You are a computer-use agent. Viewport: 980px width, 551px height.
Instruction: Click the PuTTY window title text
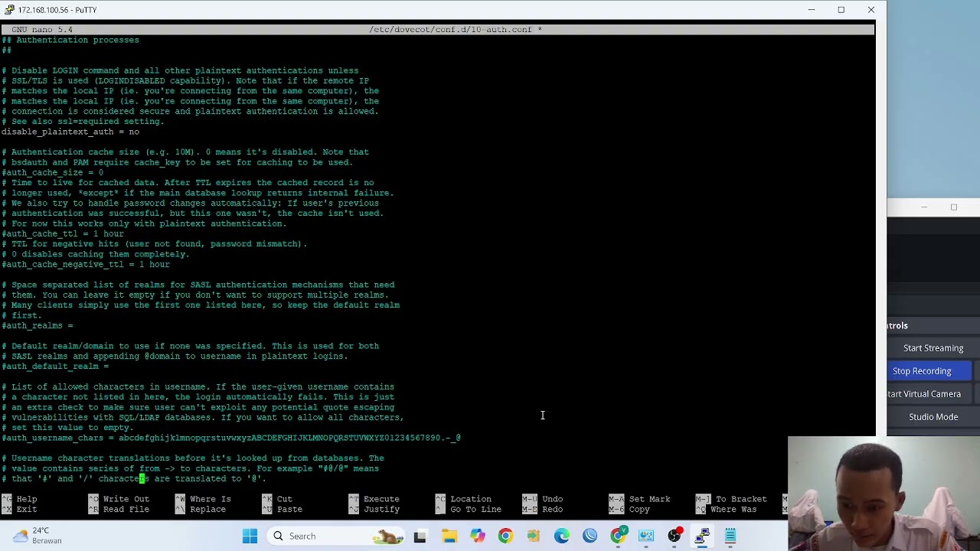(x=57, y=10)
